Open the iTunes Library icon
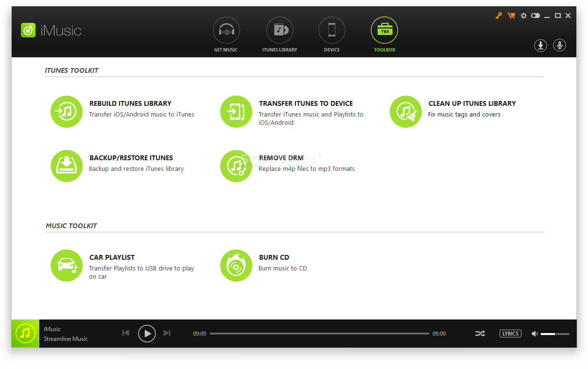Screen dimensions: 588x369 pos(280,31)
